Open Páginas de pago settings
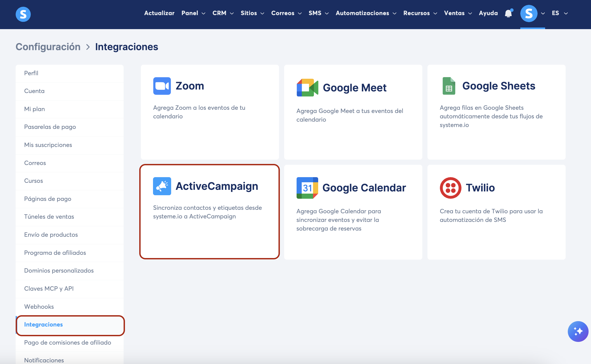591x364 pixels. click(70, 199)
